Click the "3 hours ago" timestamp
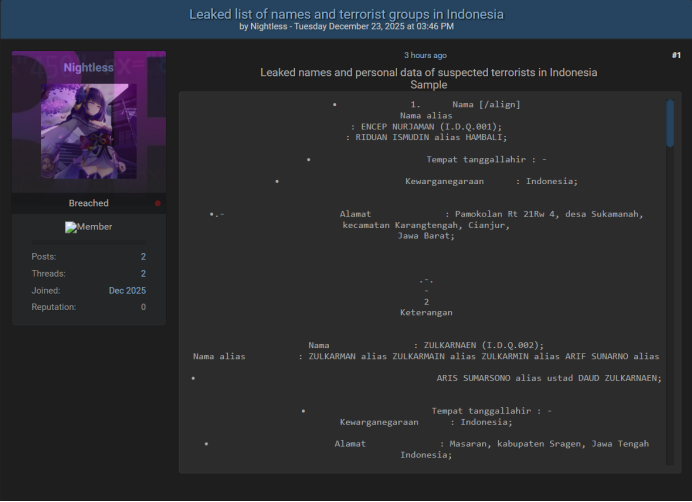 (x=425, y=55)
